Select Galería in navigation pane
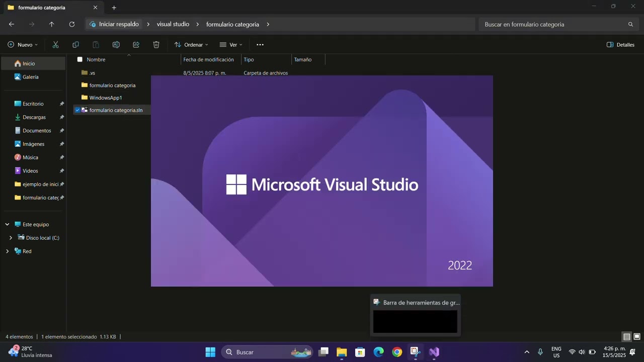The height and width of the screenshot is (362, 644). tap(33, 77)
